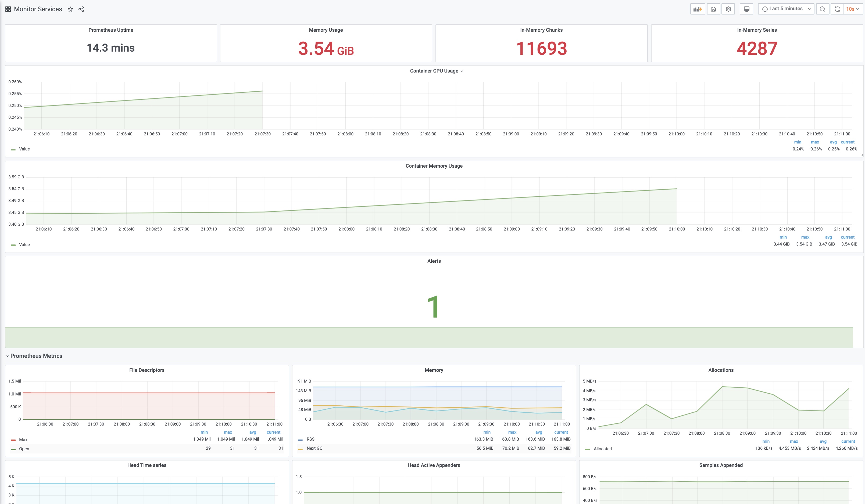Open File Descriptors panel title menu
The width and height of the screenshot is (865, 504).
[x=146, y=370]
